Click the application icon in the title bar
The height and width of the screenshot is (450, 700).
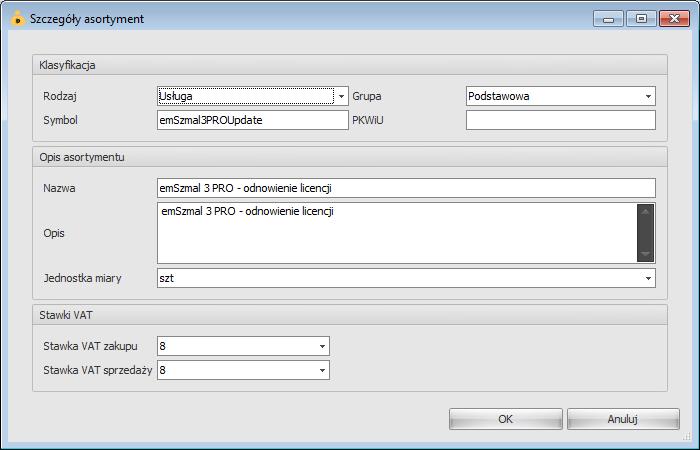point(18,19)
